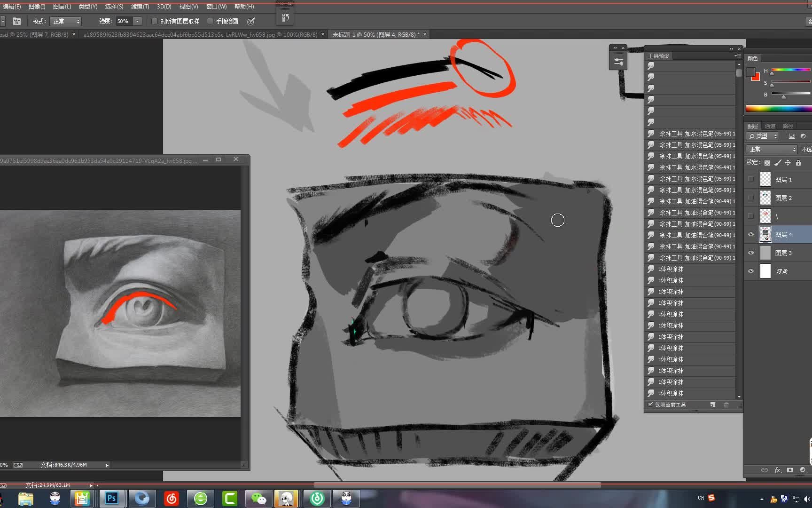Lock layer position move icon
The image size is (812, 508).
click(x=788, y=163)
